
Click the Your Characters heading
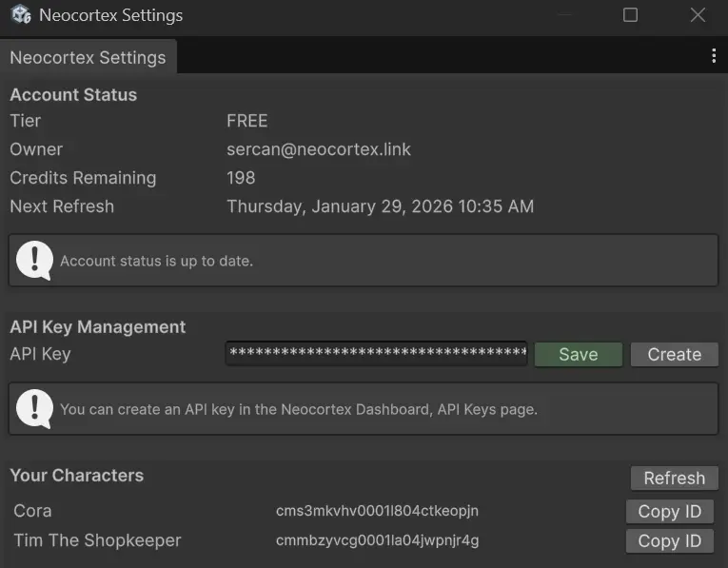tap(77, 476)
